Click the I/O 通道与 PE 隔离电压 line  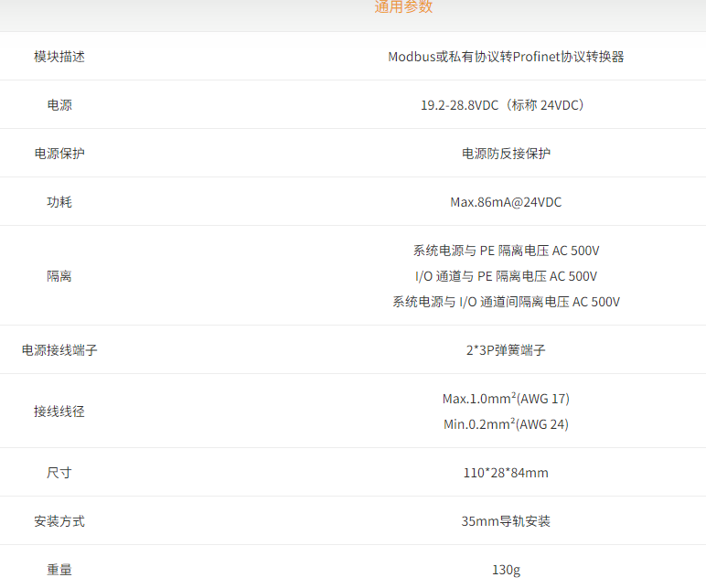pyautogui.click(x=506, y=276)
